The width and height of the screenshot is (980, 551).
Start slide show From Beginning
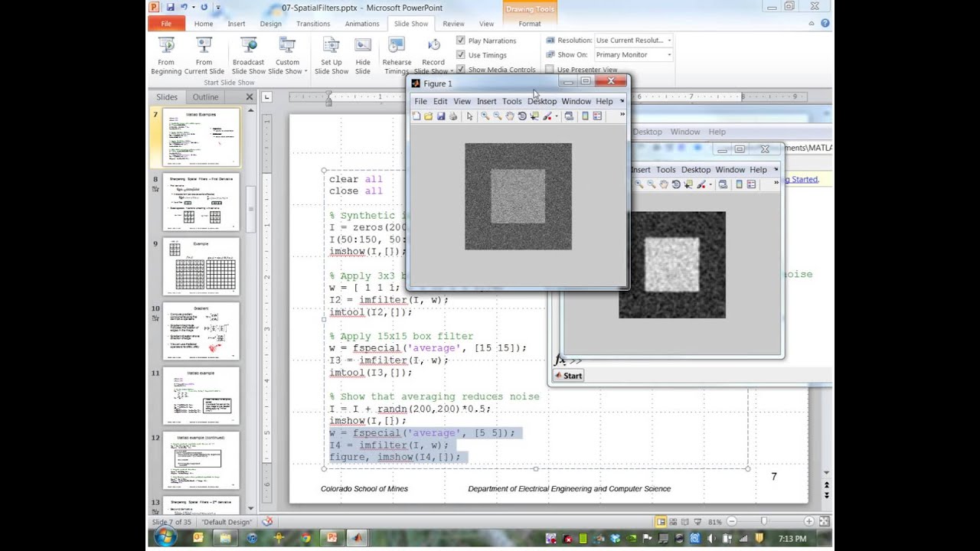click(166, 55)
